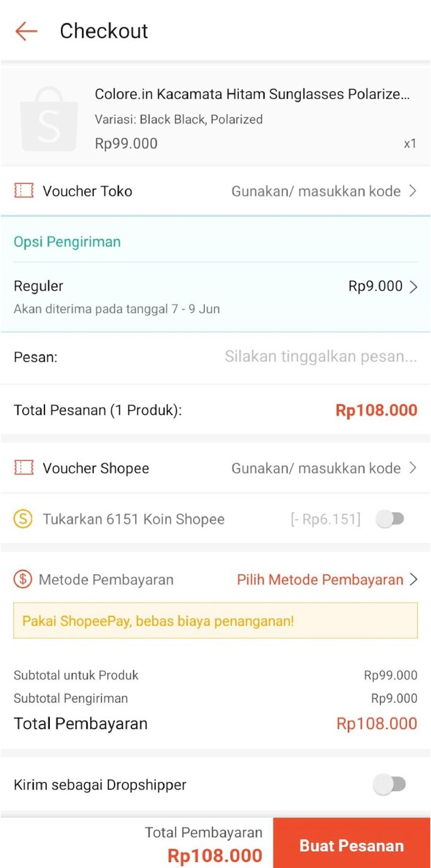The height and width of the screenshot is (868, 431).
Task: Expand Voucher Shopee code chevron
Action: 413,468
